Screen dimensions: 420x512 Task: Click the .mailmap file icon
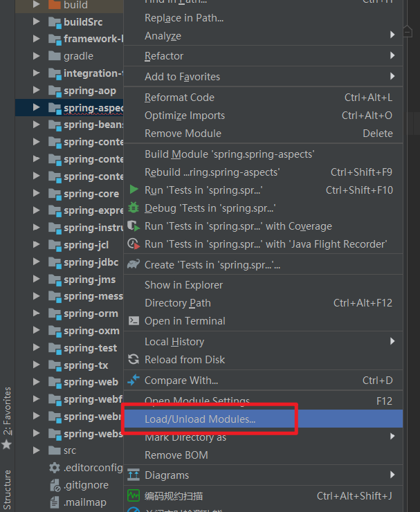(55, 502)
